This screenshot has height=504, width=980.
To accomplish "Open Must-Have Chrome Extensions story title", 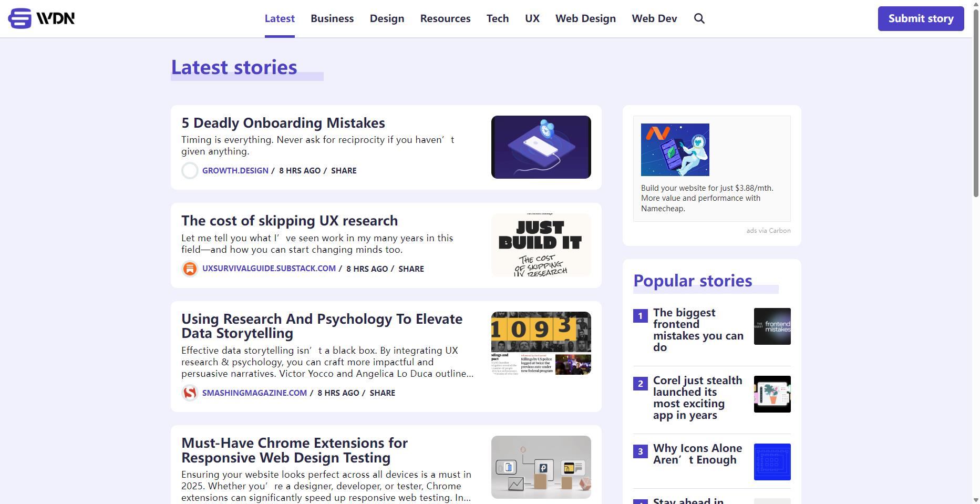I will (294, 450).
